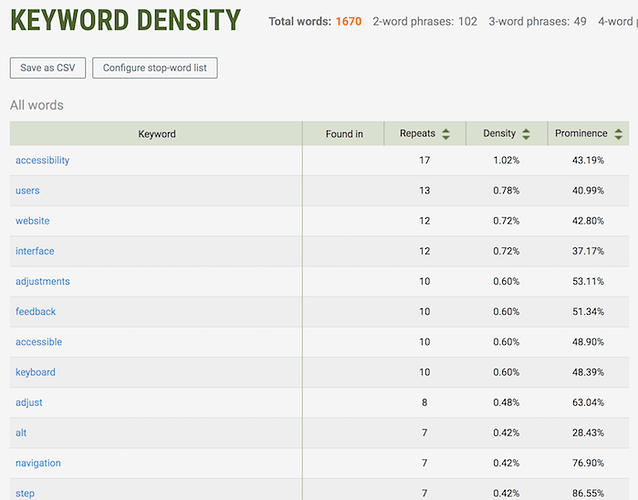The image size is (638, 500).
Task: Select the 'users' keyword link
Action: pos(28,191)
